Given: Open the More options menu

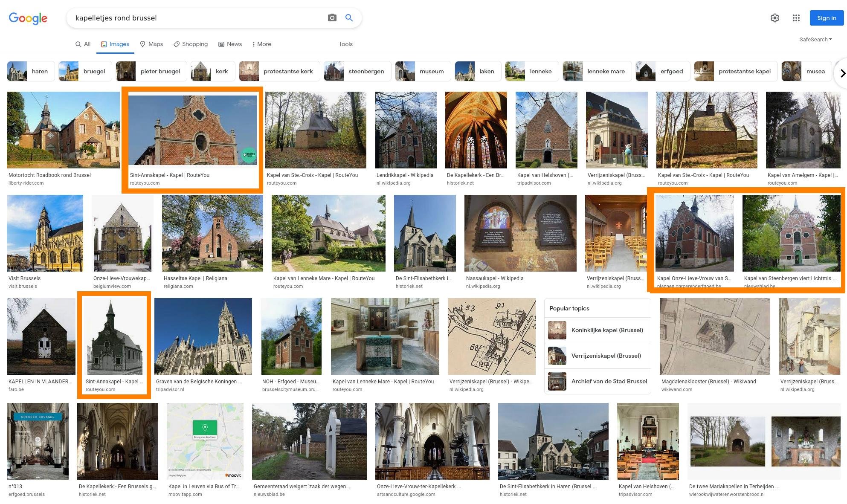Looking at the screenshot, I should [x=261, y=44].
